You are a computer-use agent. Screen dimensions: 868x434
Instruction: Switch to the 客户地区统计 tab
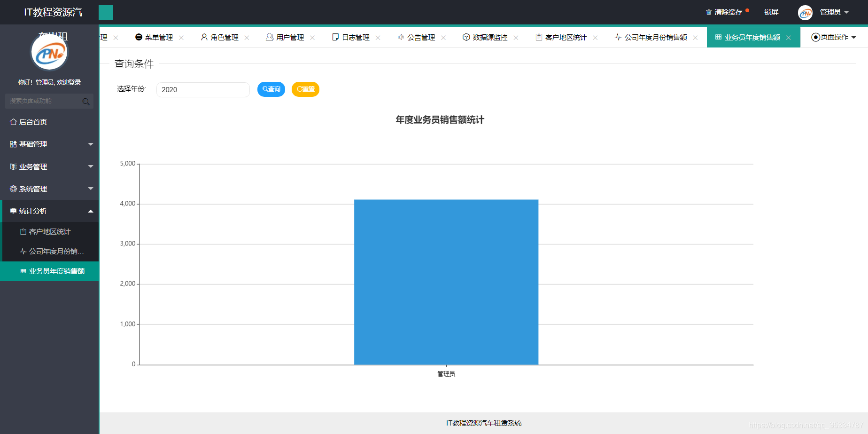566,37
